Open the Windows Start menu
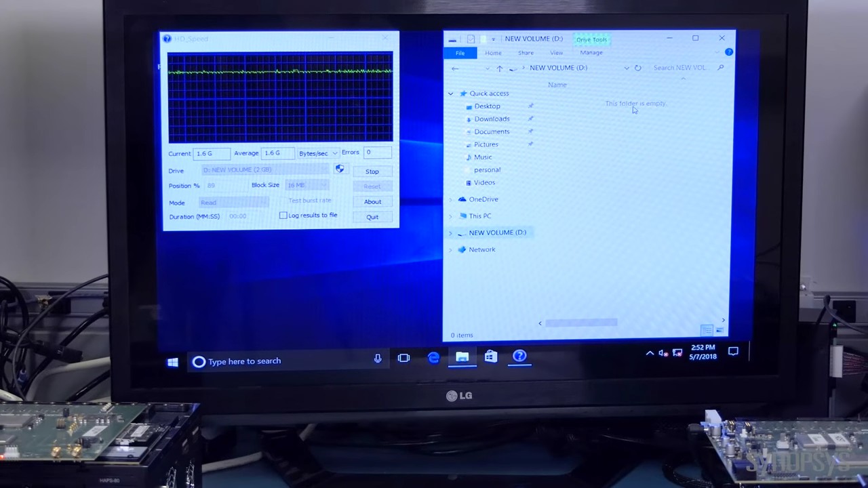868x488 pixels. 173,362
